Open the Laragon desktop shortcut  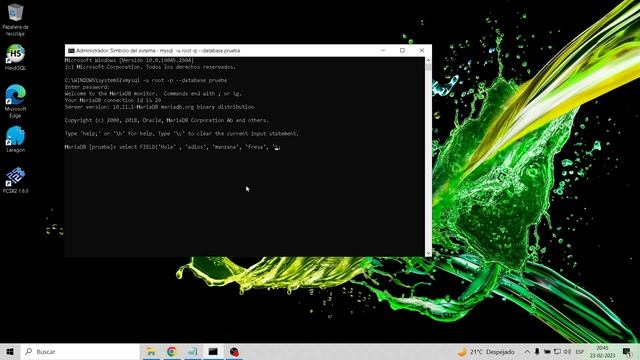pos(16,139)
